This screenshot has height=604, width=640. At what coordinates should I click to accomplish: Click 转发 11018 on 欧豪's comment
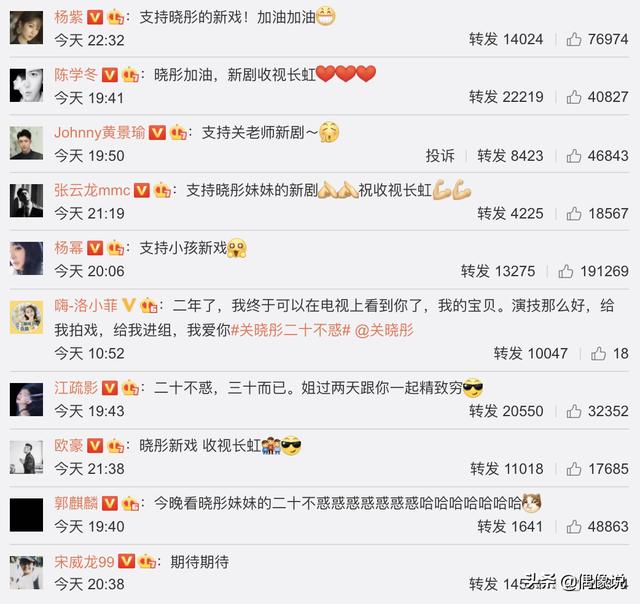click(507, 469)
